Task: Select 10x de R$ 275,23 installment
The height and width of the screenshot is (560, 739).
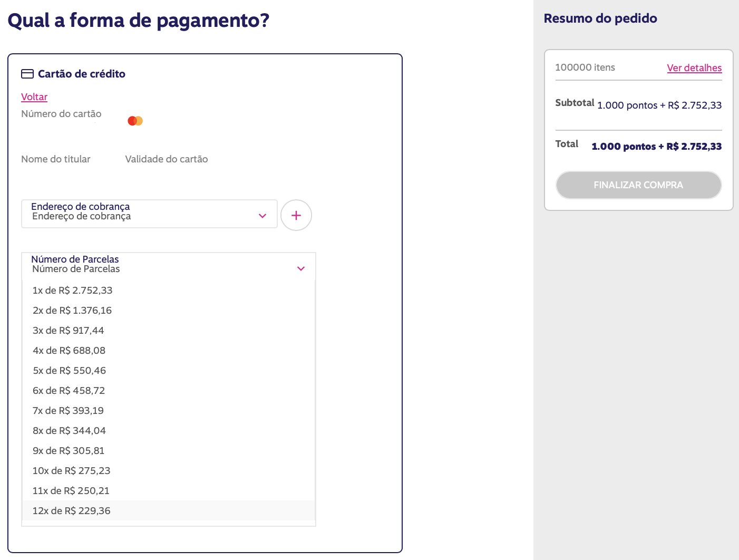Action: pos(169,471)
